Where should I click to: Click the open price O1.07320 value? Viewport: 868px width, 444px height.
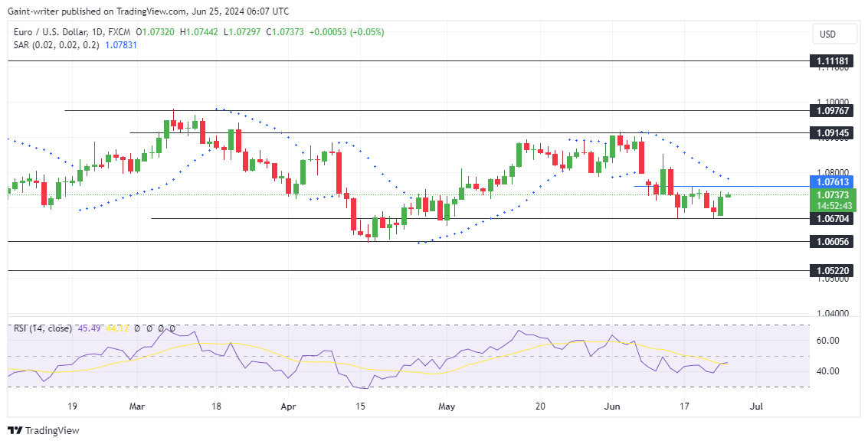click(155, 32)
